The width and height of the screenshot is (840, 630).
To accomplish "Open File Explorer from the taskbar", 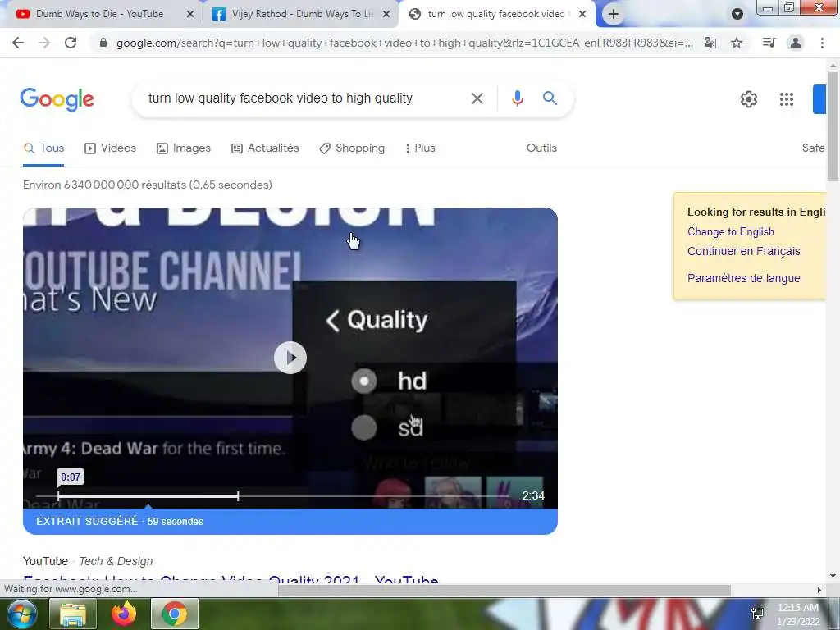I will [73, 614].
